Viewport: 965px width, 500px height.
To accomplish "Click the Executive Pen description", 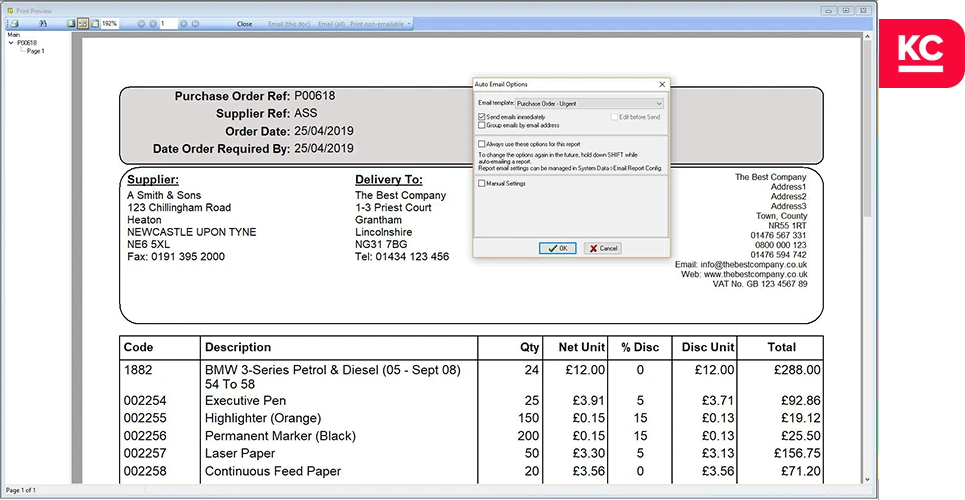I will click(246, 401).
